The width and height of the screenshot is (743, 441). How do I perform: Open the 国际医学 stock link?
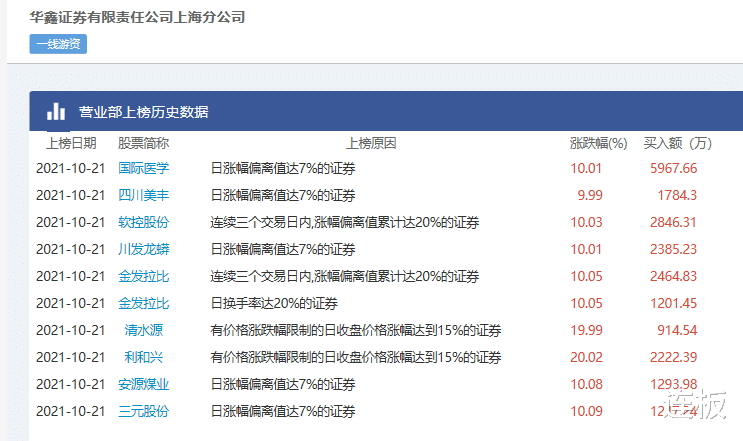(x=144, y=168)
